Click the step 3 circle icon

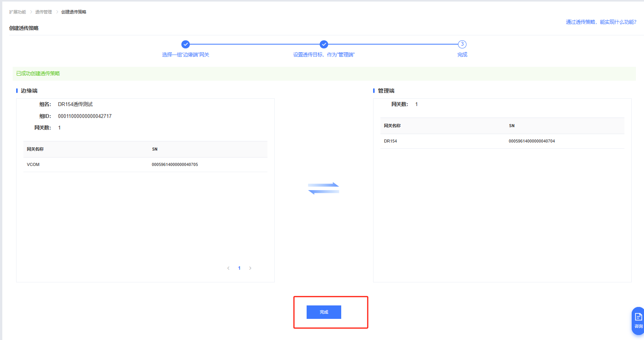point(462,44)
